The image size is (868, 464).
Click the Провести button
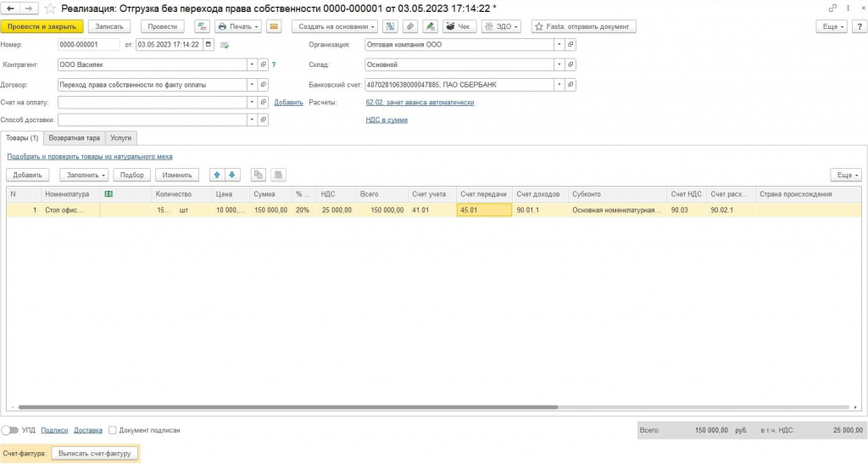[162, 26]
